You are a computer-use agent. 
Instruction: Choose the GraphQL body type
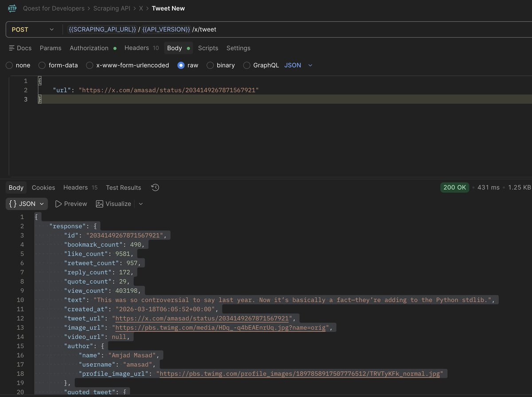(261, 65)
